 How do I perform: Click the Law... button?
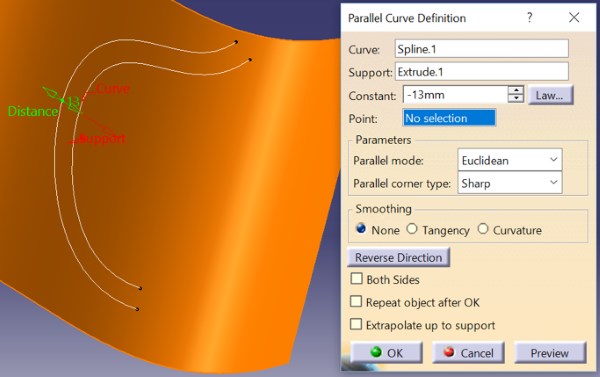coord(550,95)
